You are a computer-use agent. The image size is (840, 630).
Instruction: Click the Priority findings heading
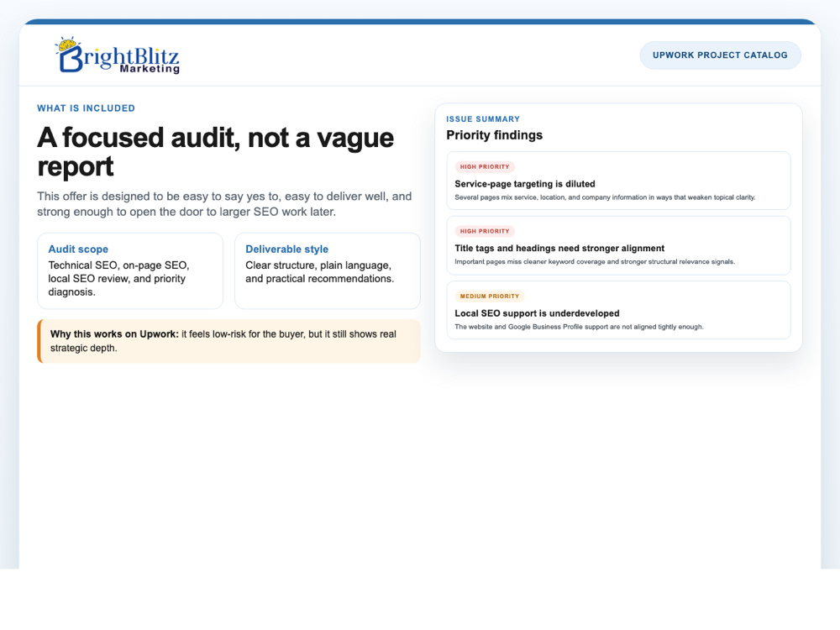click(x=495, y=135)
